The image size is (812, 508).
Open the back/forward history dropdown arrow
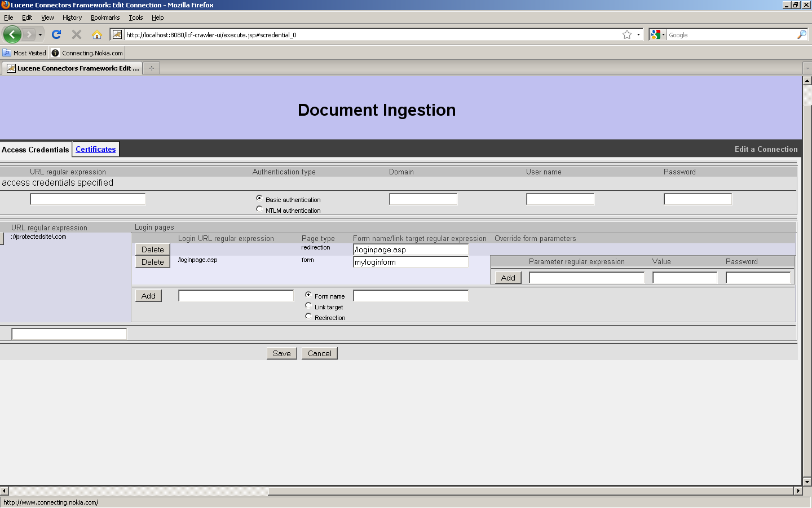click(x=40, y=34)
